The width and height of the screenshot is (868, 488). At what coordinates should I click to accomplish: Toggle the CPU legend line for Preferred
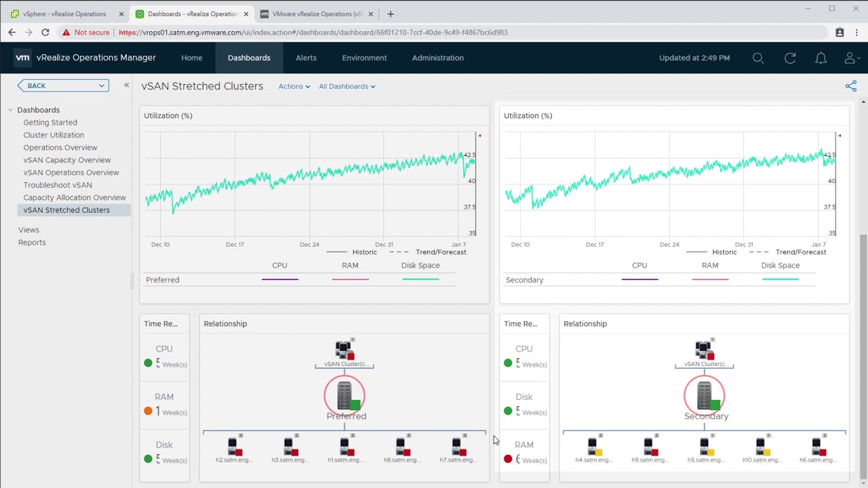click(x=280, y=279)
